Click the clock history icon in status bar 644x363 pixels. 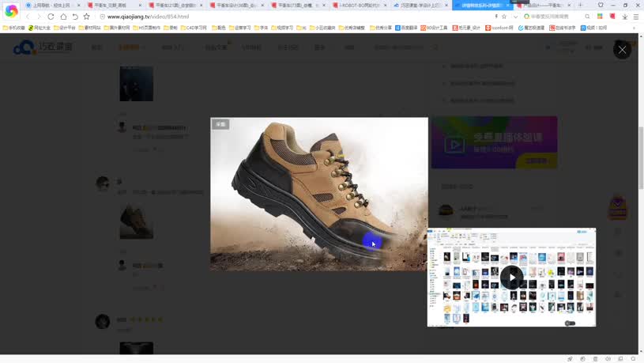point(582,359)
